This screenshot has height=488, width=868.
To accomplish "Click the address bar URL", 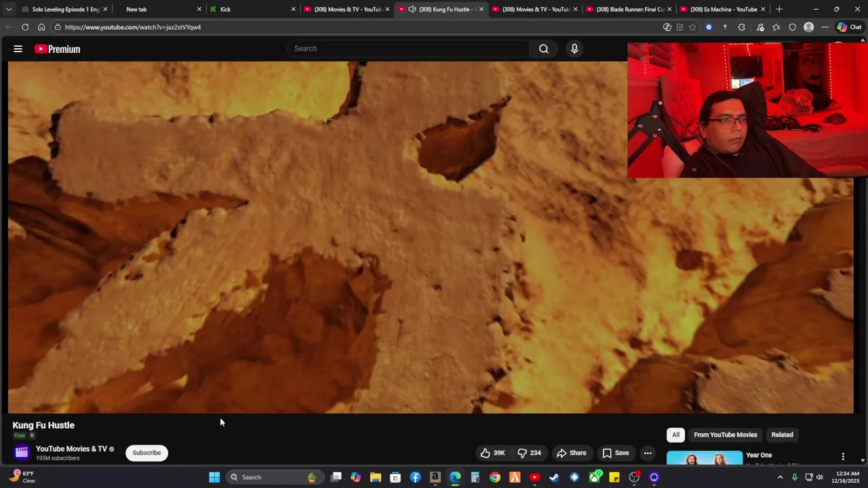I will pyautogui.click(x=133, y=27).
